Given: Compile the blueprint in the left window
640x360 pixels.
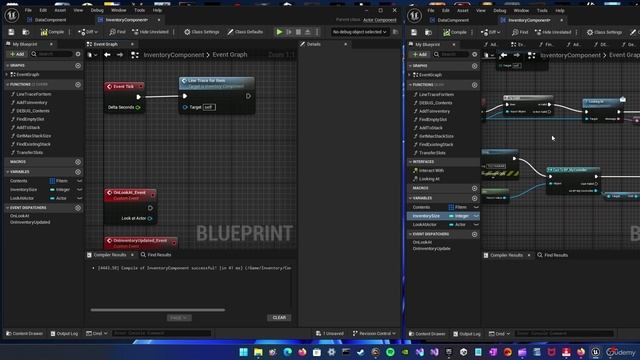Looking at the screenshot, I should pyautogui.click(x=52, y=32).
